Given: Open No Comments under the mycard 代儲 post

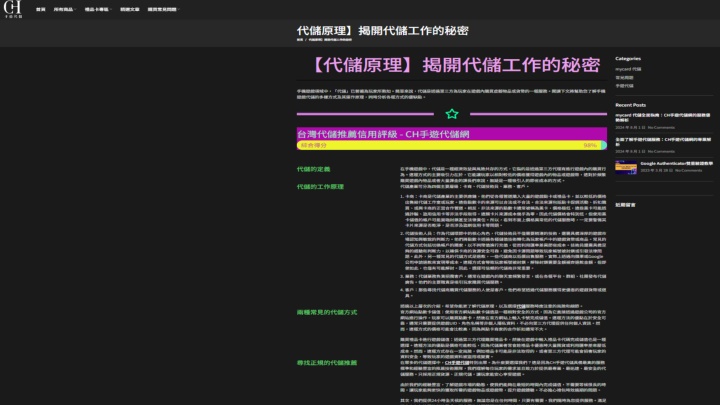Looking at the screenshot, I should tap(661, 128).
